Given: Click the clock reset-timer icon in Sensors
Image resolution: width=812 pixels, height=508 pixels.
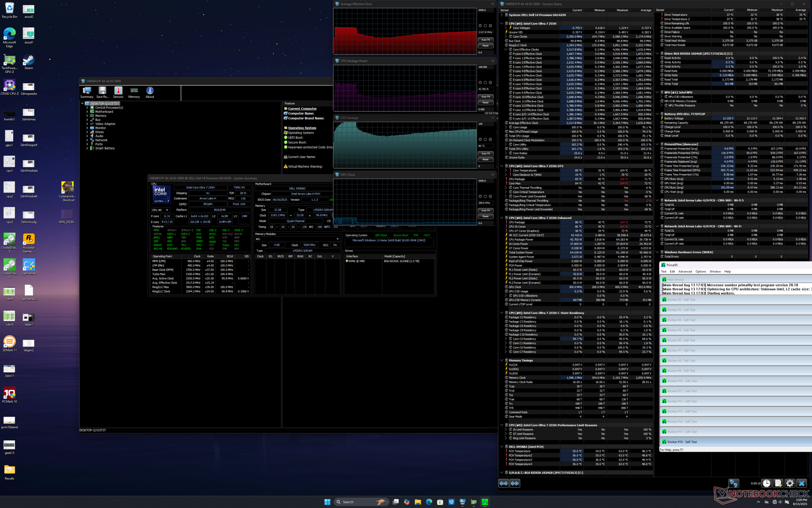Looking at the screenshot, I should (x=767, y=483).
